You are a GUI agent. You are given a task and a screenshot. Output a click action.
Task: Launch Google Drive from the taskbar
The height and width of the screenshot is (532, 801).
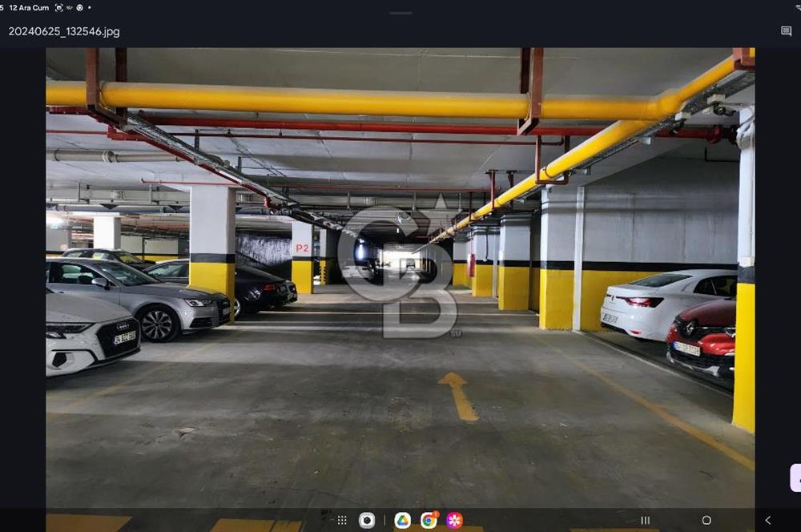404,519
